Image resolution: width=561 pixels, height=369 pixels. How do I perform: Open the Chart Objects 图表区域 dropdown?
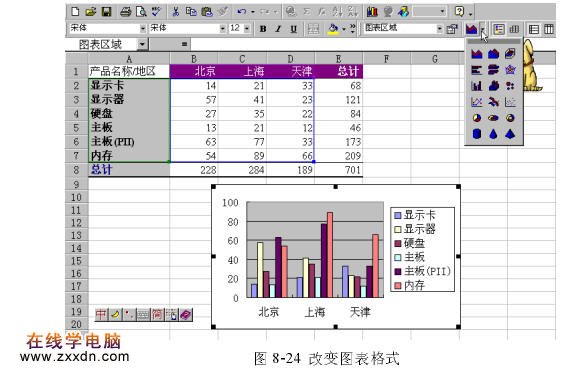tap(440, 29)
